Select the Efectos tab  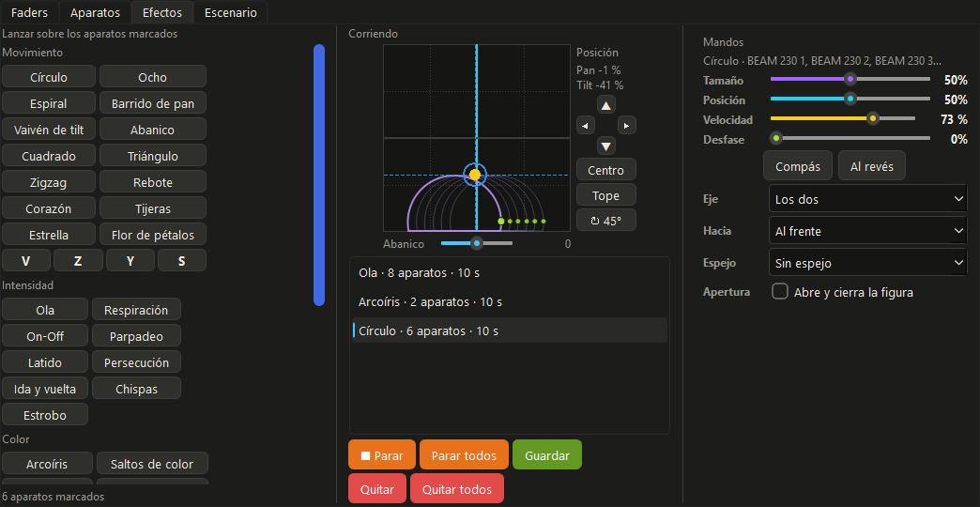tap(162, 12)
